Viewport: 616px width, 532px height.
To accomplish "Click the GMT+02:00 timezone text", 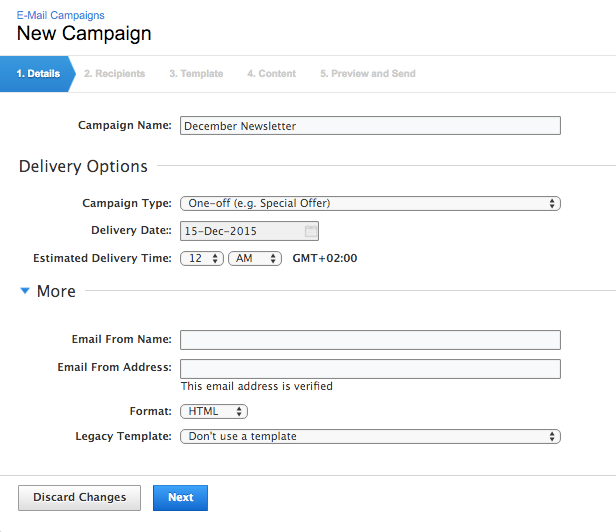I will coord(325,258).
